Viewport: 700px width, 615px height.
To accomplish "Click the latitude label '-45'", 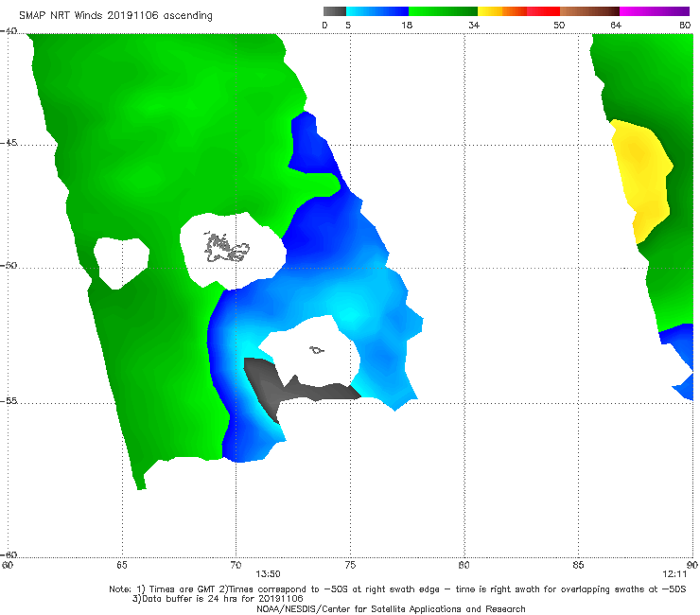I will [9, 143].
